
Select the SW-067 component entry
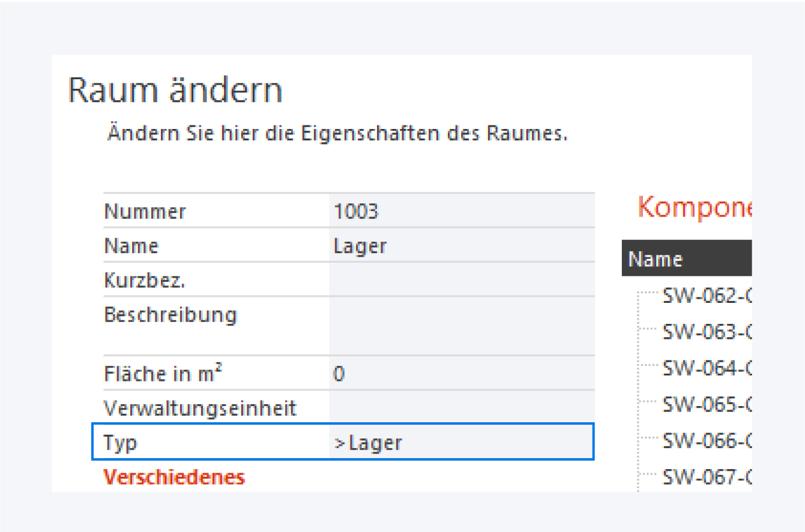tap(707, 478)
